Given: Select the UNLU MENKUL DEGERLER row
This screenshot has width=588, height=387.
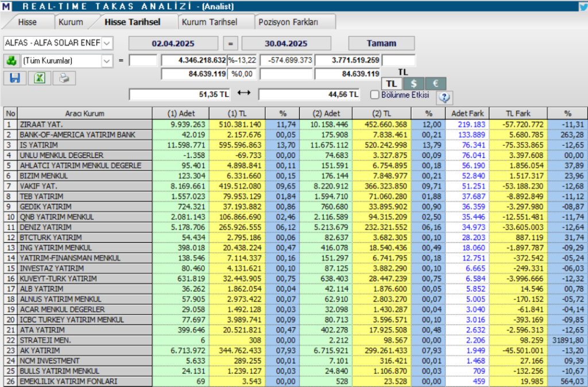Looking at the screenshot, I should [x=296, y=155].
